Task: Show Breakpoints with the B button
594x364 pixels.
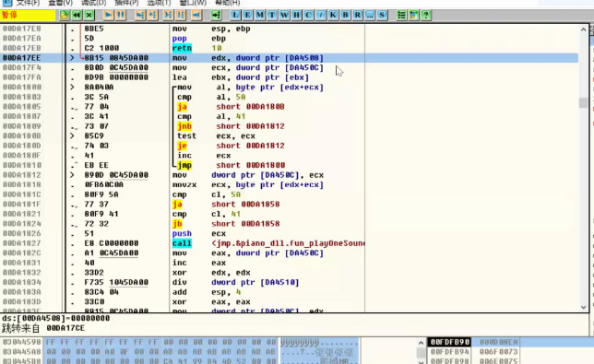Action: tap(345, 15)
